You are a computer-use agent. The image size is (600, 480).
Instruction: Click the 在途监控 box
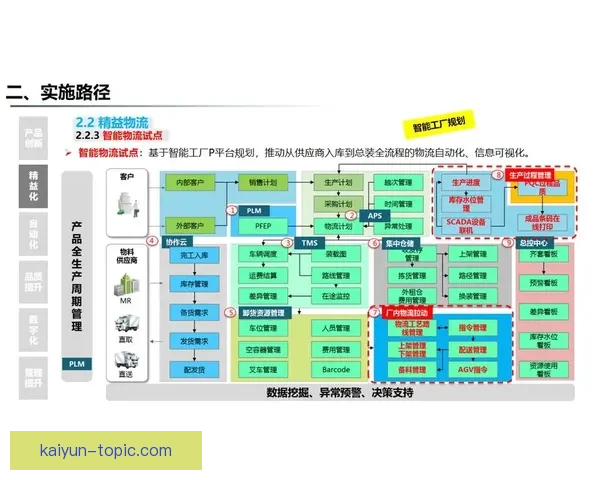[336, 296]
